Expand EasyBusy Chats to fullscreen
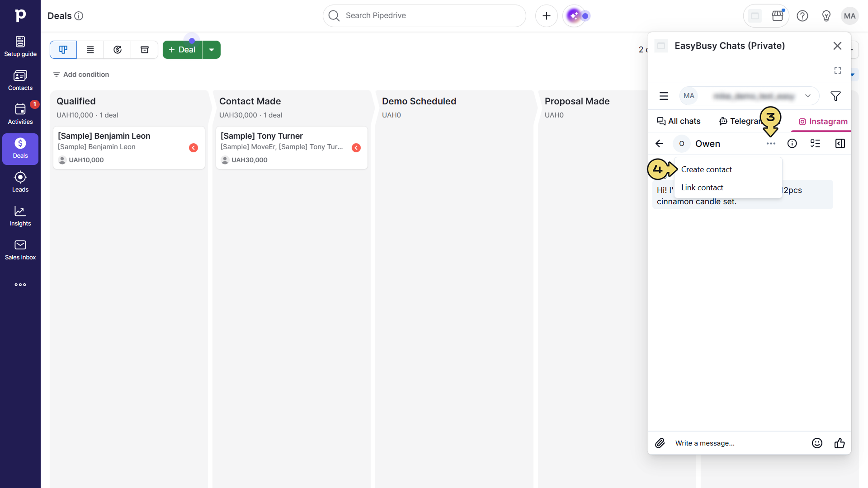The width and height of the screenshot is (868, 488). (x=838, y=70)
